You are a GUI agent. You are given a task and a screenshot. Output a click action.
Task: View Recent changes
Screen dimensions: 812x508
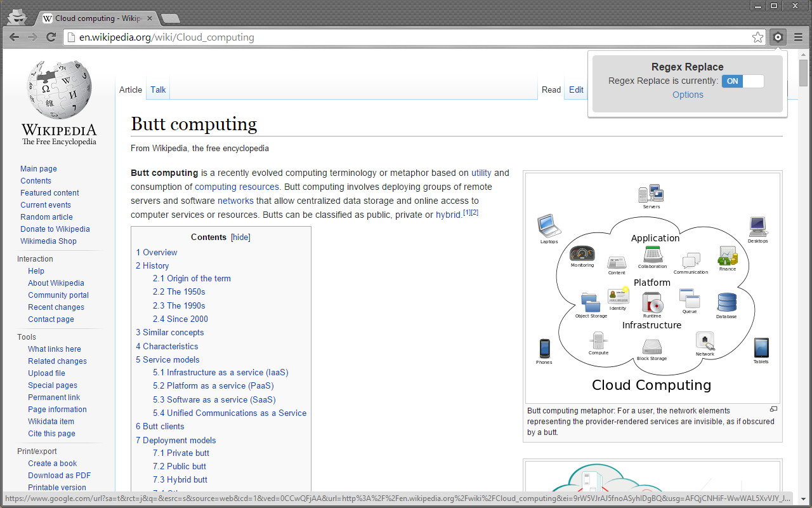56,307
